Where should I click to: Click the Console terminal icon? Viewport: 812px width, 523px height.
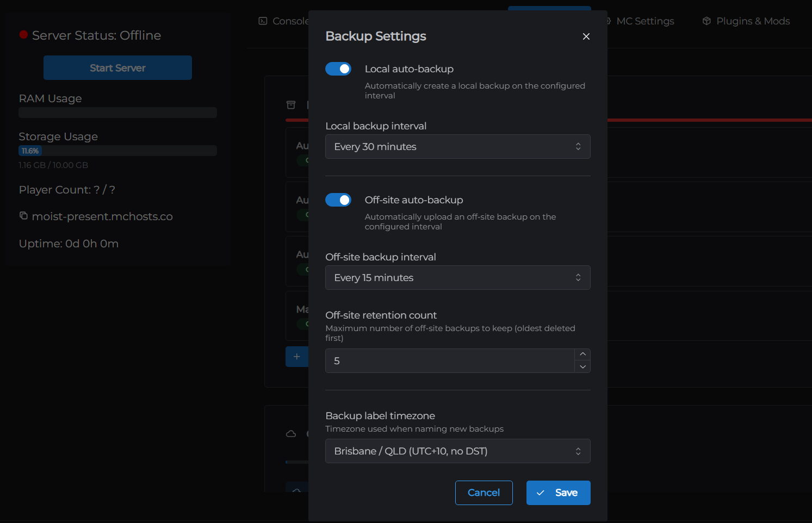coord(263,21)
